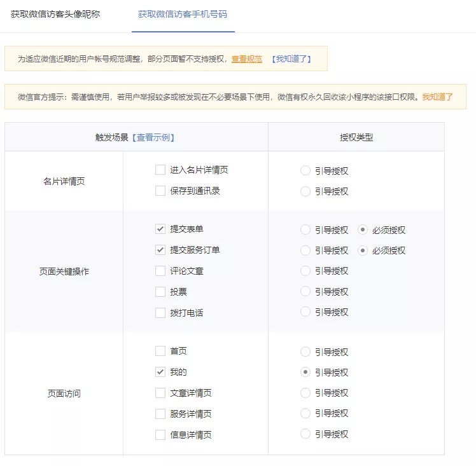Uncheck the 提交服务订单 checkbox
This screenshot has width=476, height=466.
160,250
